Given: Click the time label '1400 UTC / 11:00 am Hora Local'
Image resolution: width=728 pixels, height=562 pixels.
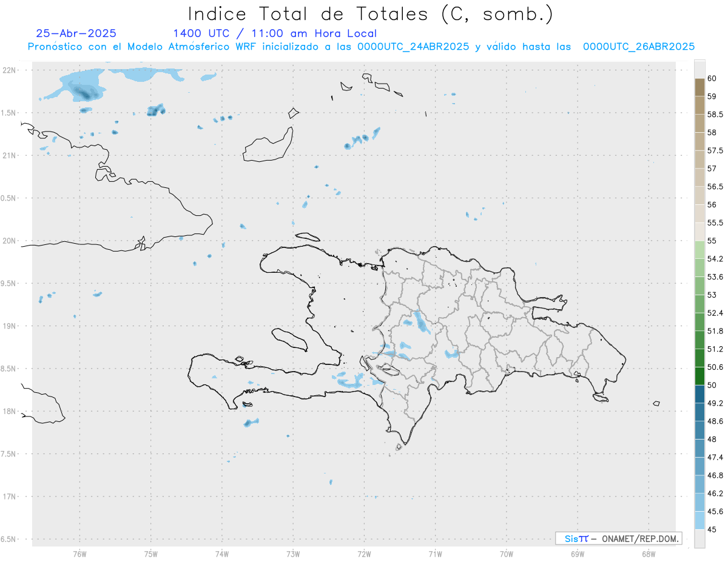Looking at the screenshot, I should (275, 33).
